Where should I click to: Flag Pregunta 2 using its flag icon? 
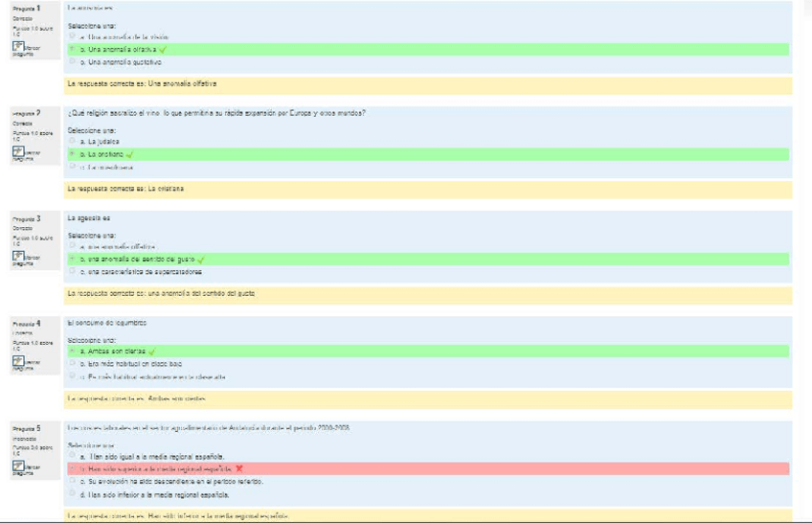click(19, 151)
